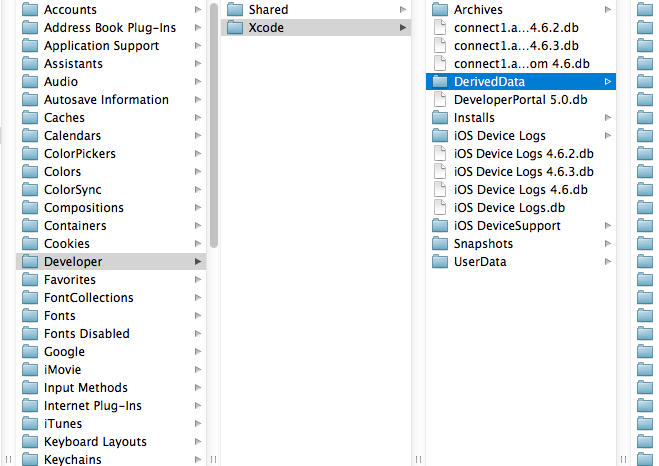This screenshot has height=466, width=659.
Task: Select file iOS Device Logs 4.6.3.db
Action: (524, 171)
